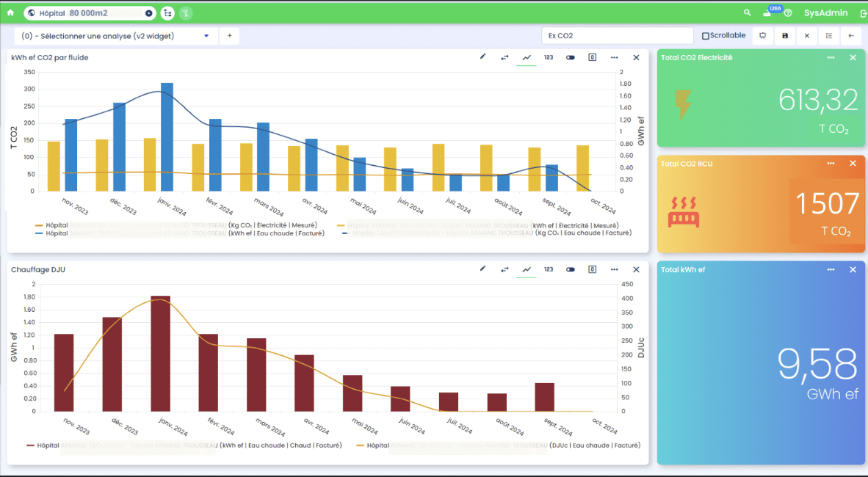
Task: Open more options on Total CO2 RCU card
Action: tap(831, 164)
